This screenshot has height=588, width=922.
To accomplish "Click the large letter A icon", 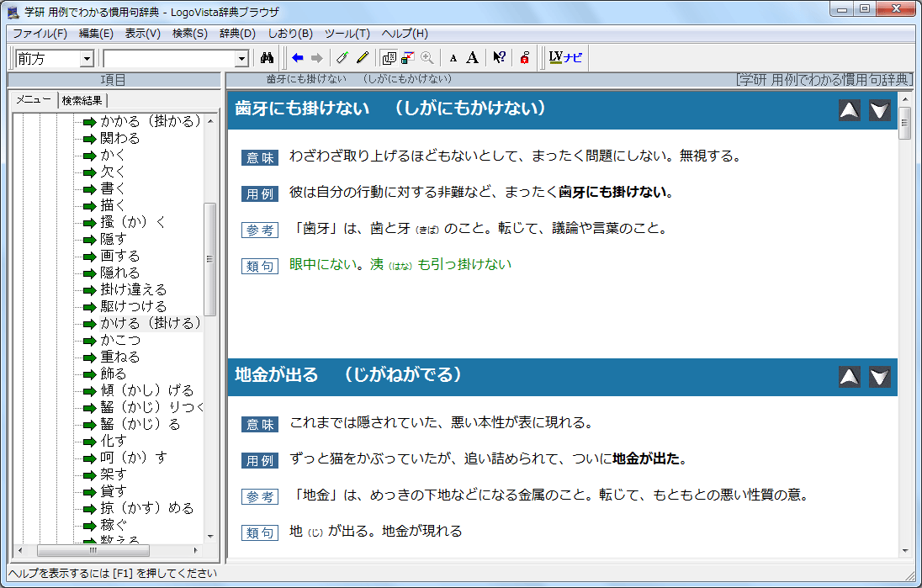I will coord(472,58).
